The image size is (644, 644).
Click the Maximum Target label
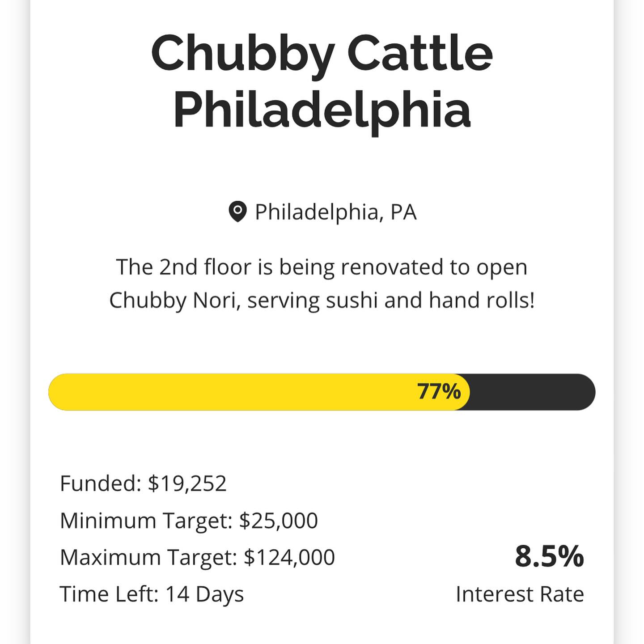click(148, 558)
